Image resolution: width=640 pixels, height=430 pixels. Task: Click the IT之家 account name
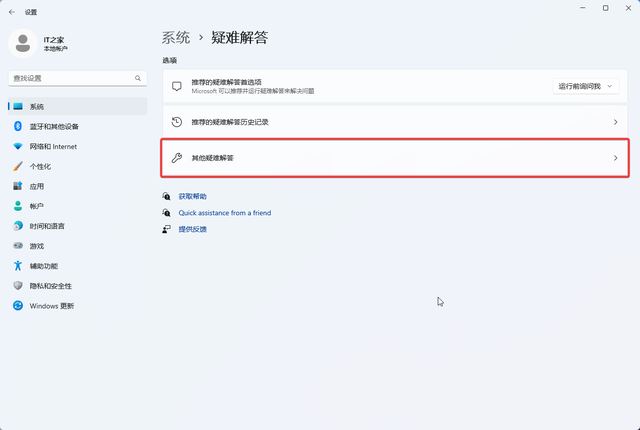point(54,40)
